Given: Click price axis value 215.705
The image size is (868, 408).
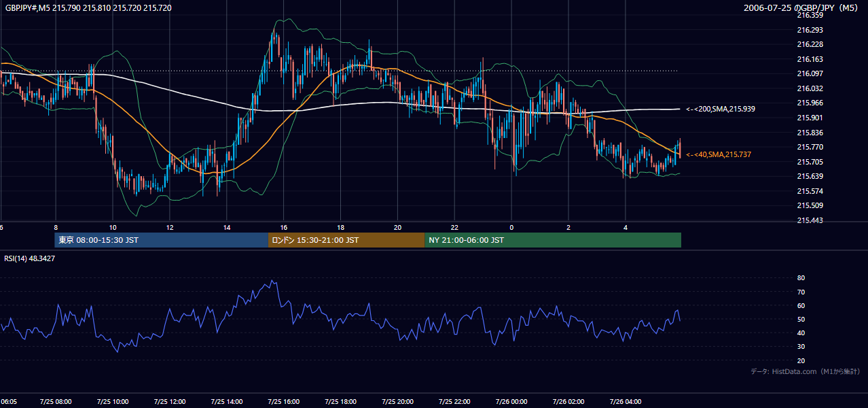Looking at the screenshot, I should tap(810, 162).
